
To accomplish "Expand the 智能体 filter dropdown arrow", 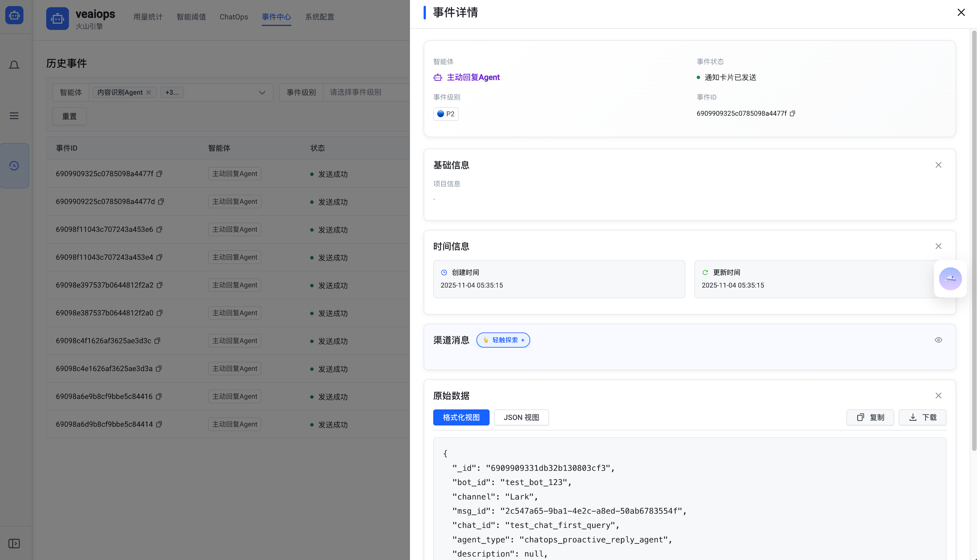I will click(x=262, y=92).
